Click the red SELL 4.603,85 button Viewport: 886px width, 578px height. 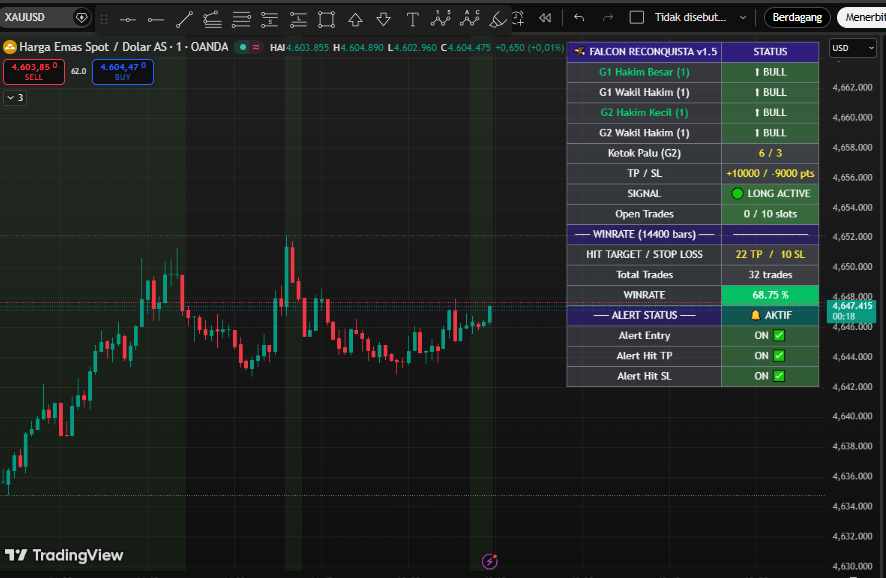click(x=34, y=72)
